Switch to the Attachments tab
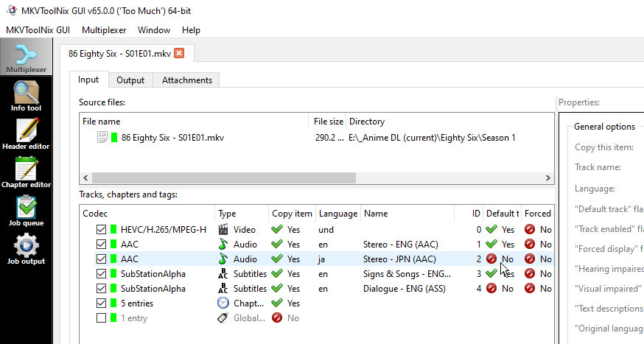 click(186, 80)
